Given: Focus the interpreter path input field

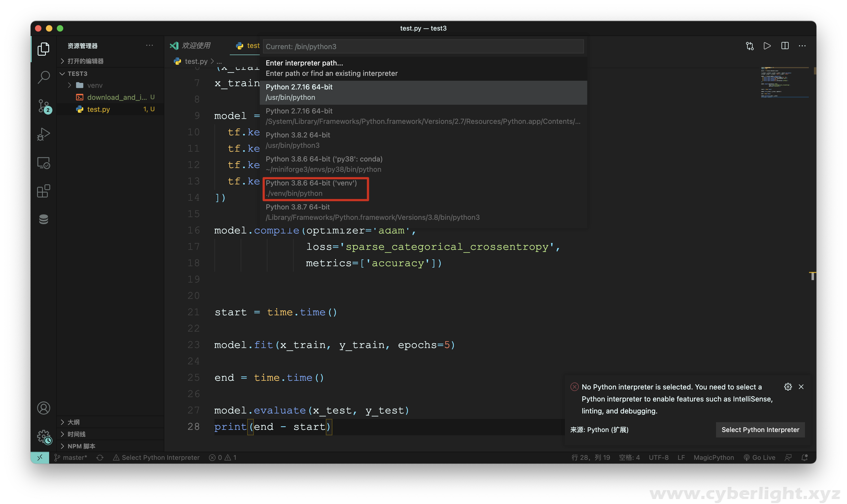Looking at the screenshot, I should pyautogui.click(x=423, y=47).
